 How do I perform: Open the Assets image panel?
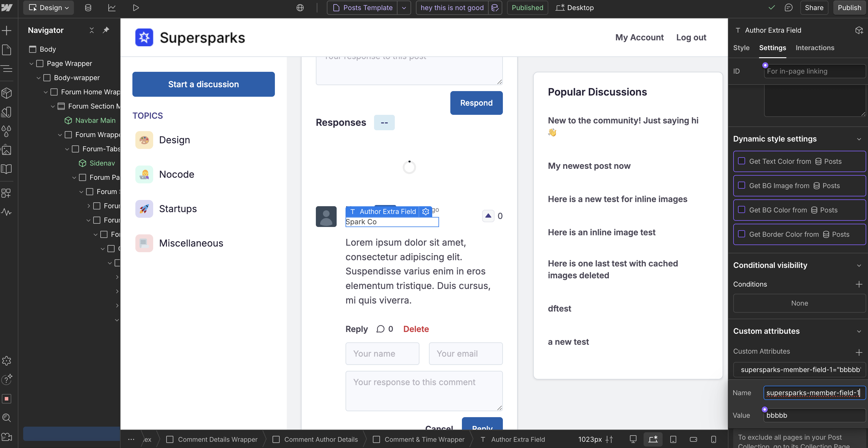pos(7,150)
